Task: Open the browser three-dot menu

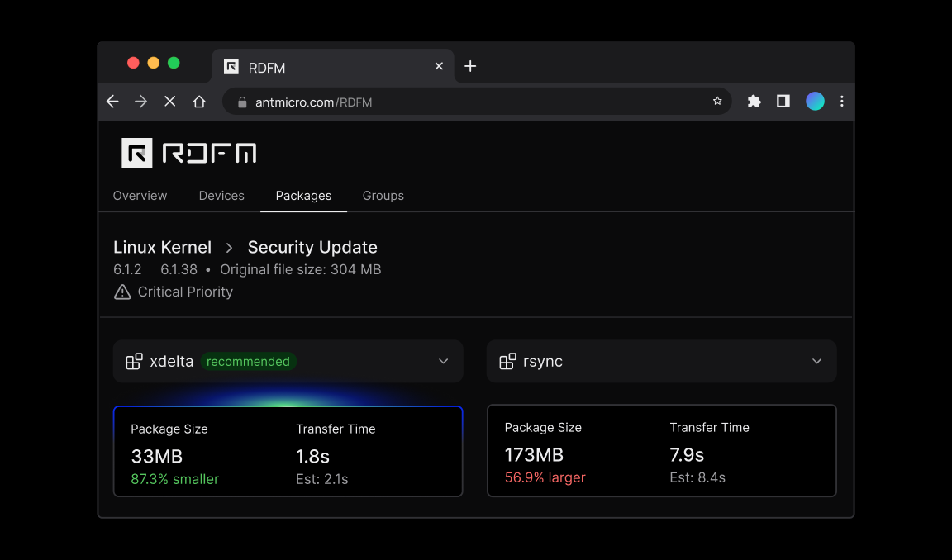Action: (x=842, y=102)
